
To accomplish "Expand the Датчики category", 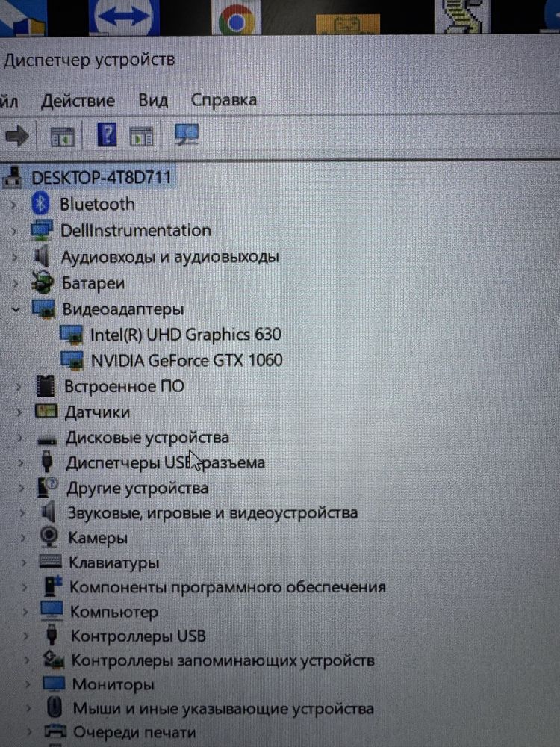I will 19,412.
